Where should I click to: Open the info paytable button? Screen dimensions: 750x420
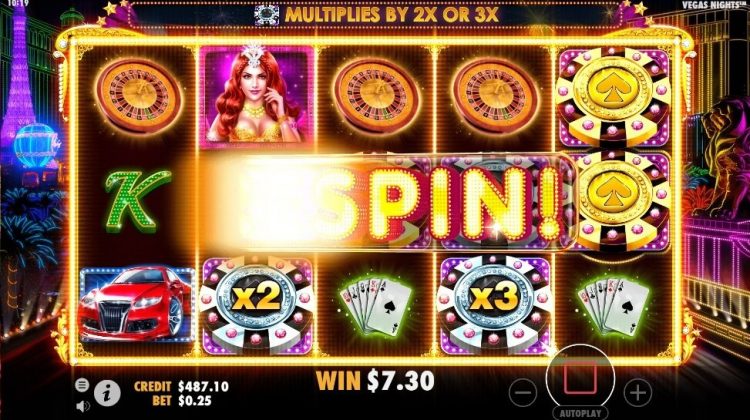pyautogui.click(x=107, y=394)
